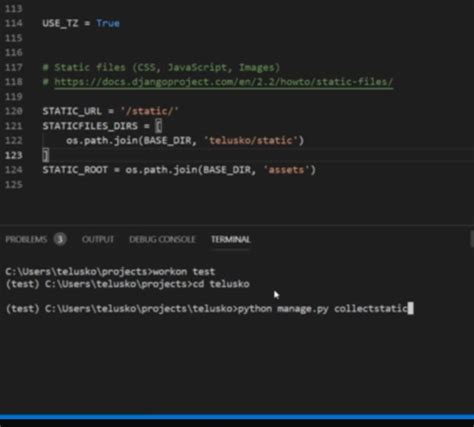Click the closing bracket on line 123
The image size is (474, 427).
(x=46, y=155)
